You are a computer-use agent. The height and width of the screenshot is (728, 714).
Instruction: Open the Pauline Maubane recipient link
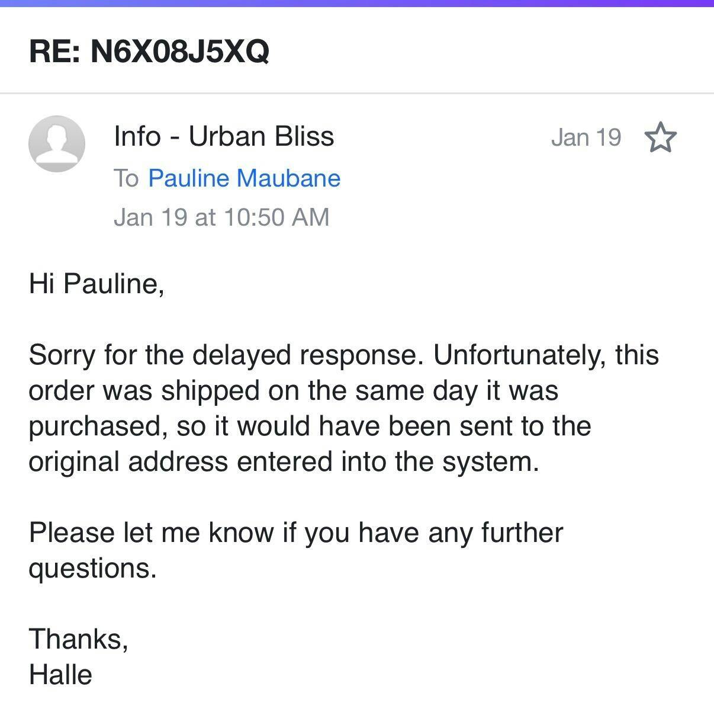pos(244,178)
